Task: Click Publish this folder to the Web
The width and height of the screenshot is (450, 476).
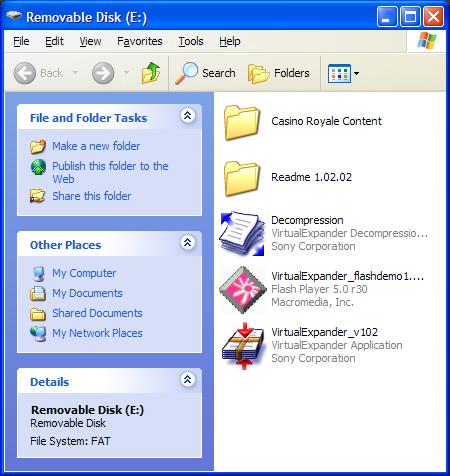Action: coord(110,172)
